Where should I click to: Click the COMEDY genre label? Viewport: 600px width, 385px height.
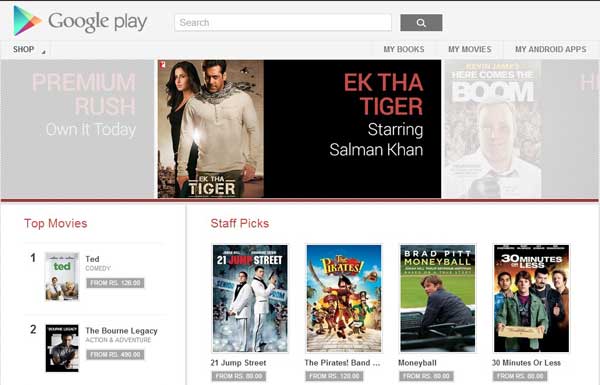pos(98,268)
